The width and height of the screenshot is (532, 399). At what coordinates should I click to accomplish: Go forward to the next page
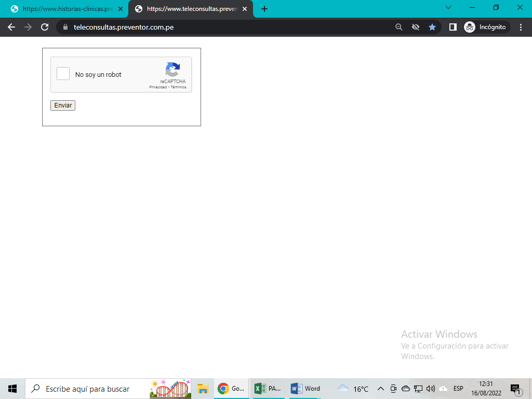pyautogui.click(x=28, y=27)
